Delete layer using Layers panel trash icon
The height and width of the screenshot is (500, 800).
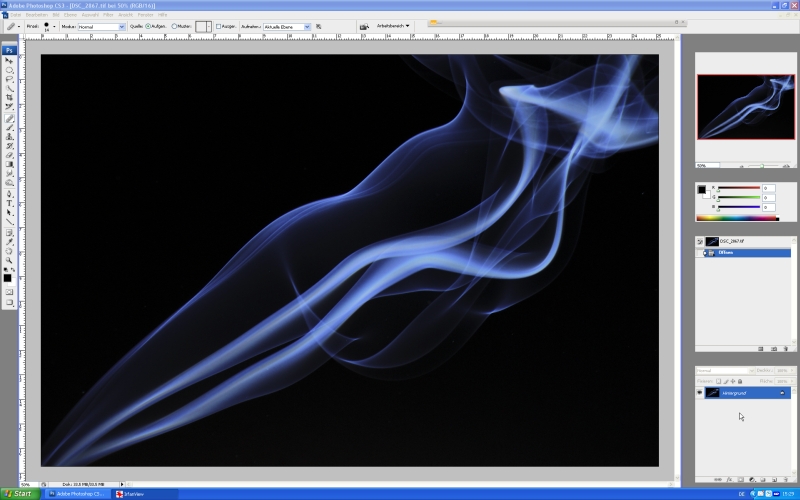pos(786,480)
